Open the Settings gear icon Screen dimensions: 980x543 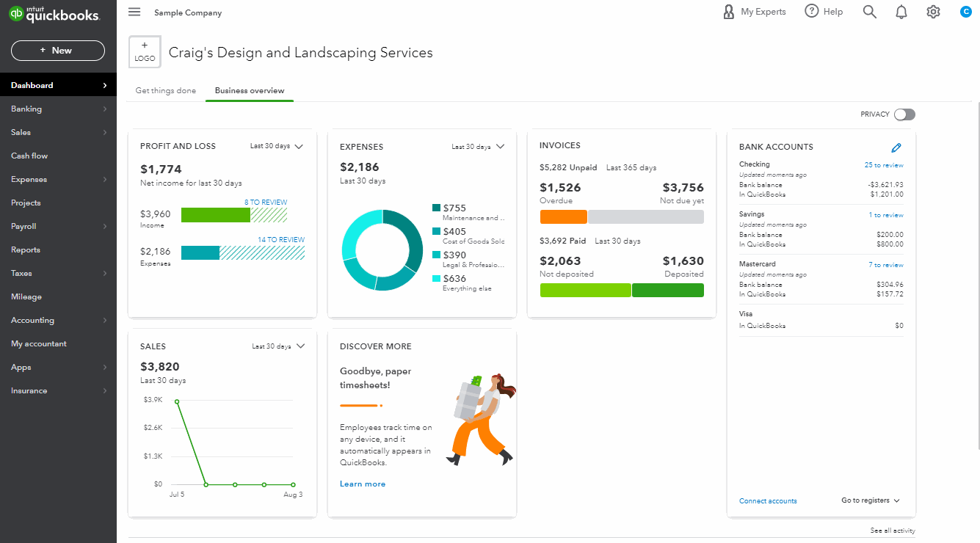933,12
